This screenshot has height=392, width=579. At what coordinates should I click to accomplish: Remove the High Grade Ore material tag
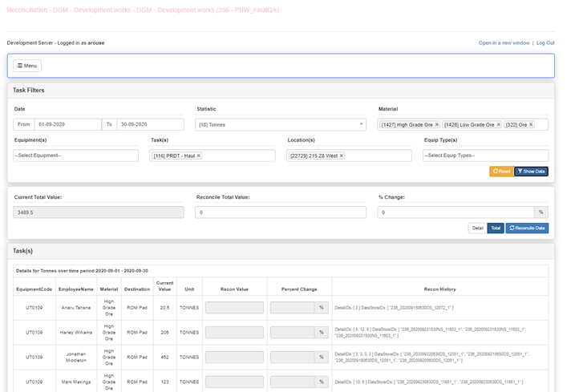pyautogui.click(x=437, y=124)
